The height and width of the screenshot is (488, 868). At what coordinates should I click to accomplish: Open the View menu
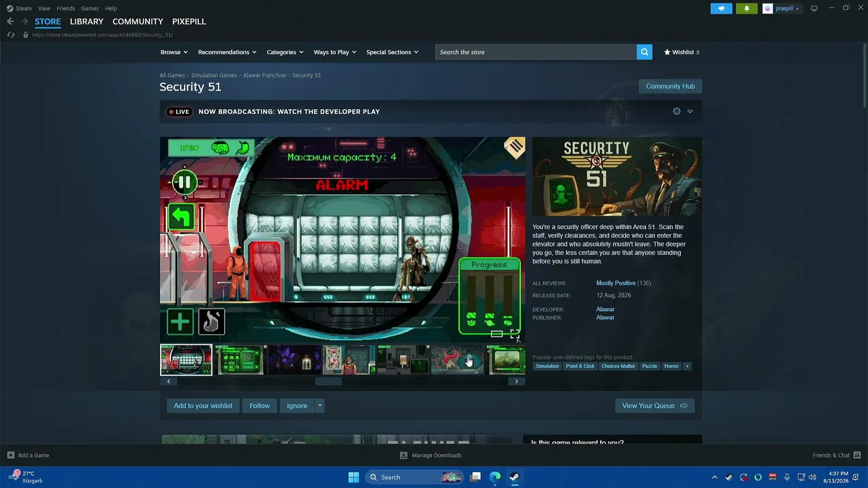click(44, 8)
